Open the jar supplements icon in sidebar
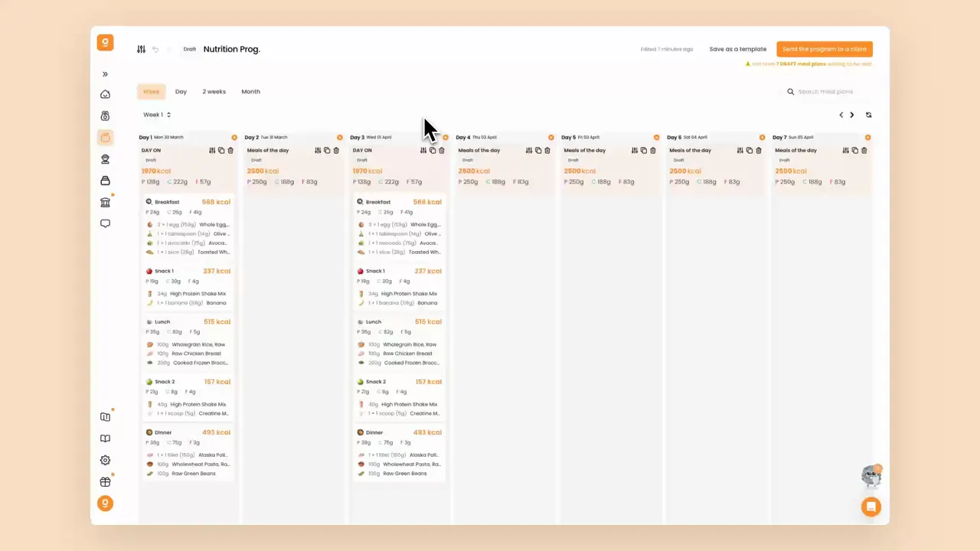The height and width of the screenshot is (551, 980). pos(105,181)
